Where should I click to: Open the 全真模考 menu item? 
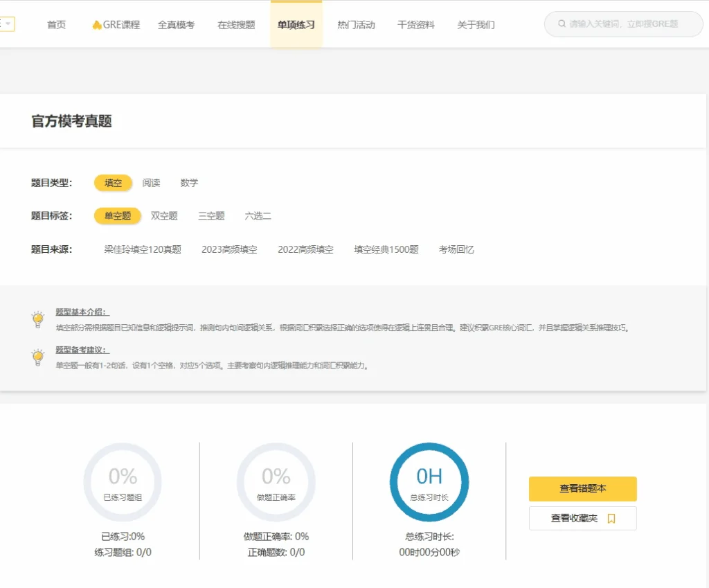tap(176, 25)
